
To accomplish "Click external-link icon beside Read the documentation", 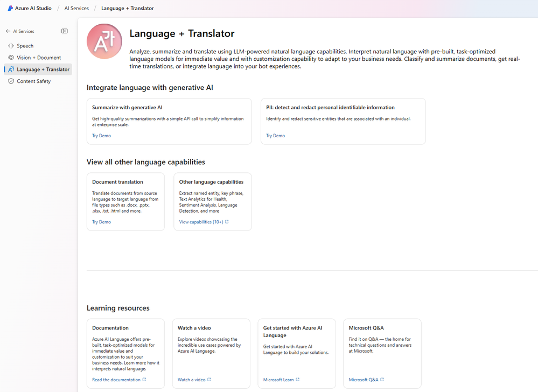I will coord(144,380).
